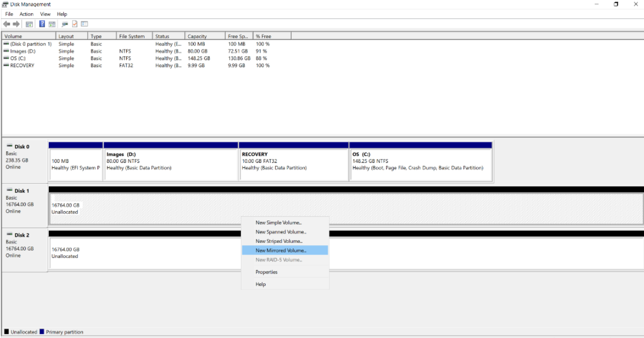The height and width of the screenshot is (338, 644).
Task: Sort the list by Capacity column header
Action: [x=197, y=36]
